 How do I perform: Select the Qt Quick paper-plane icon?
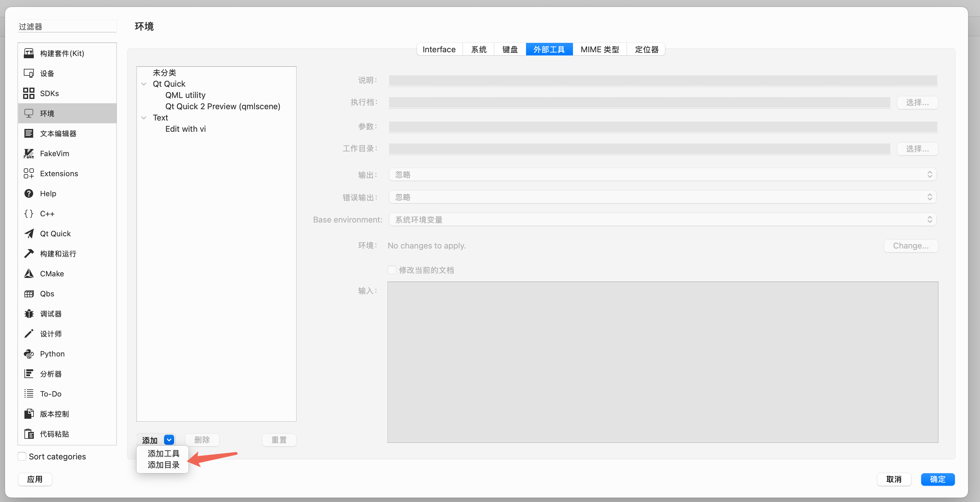[29, 233]
